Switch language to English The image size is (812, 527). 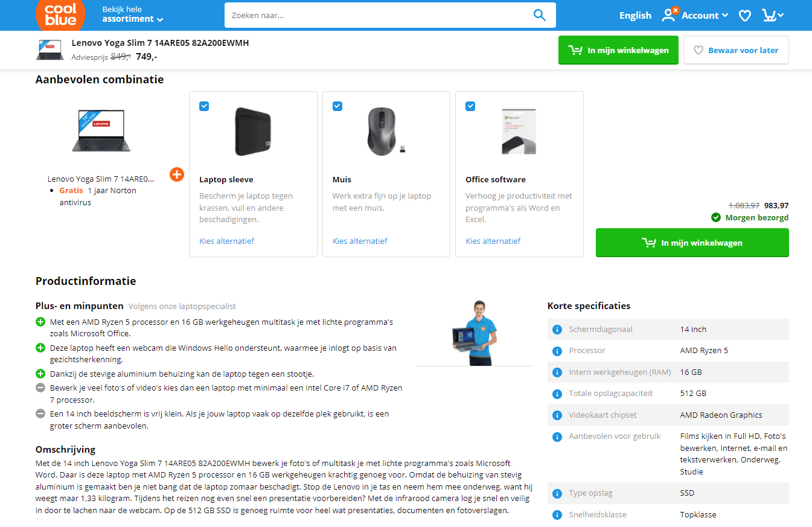click(x=635, y=16)
